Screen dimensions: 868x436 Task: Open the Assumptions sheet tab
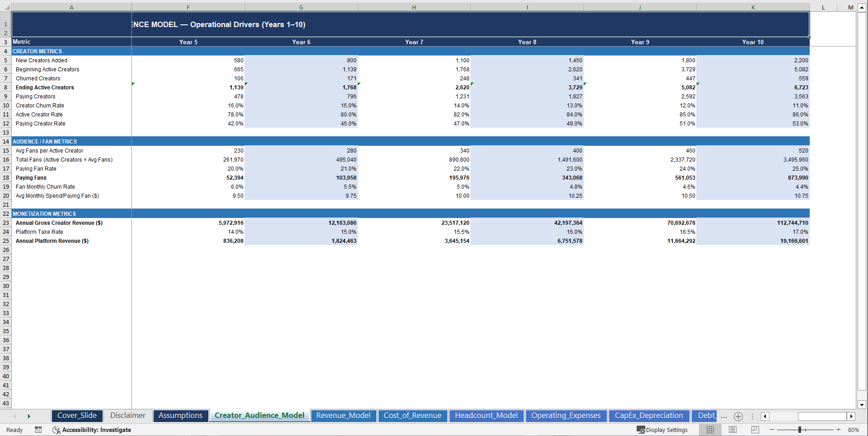tap(180, 416)
